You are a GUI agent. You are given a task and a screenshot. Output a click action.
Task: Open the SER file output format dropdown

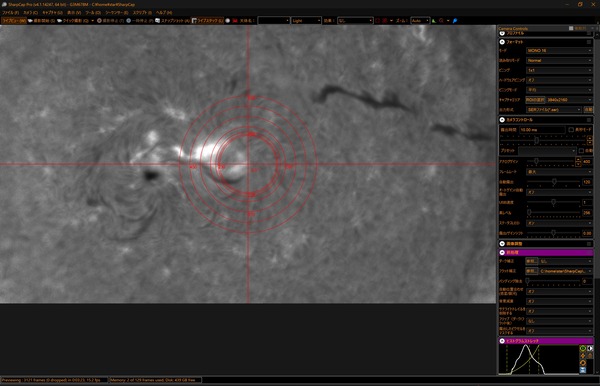[554, 110]
